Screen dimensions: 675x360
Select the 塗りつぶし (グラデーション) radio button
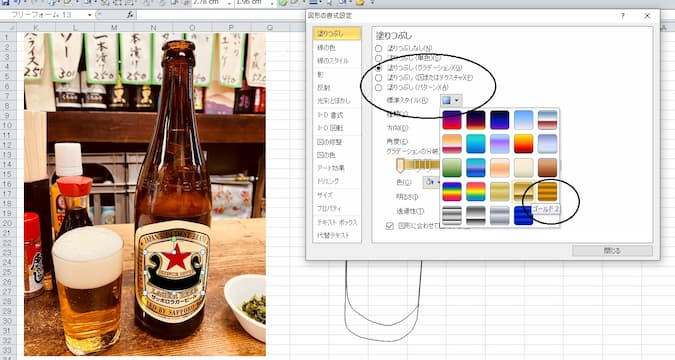coord(378,68)
